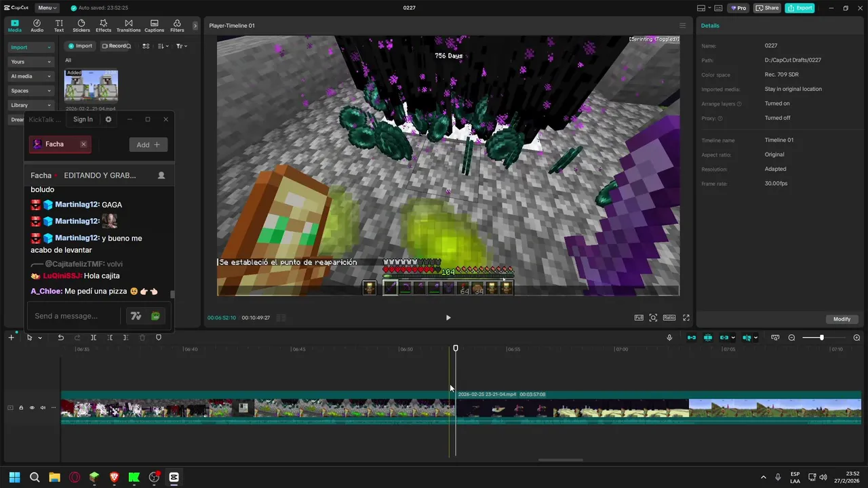Click the Split tool in timeline toolbar

pos(94,338)
